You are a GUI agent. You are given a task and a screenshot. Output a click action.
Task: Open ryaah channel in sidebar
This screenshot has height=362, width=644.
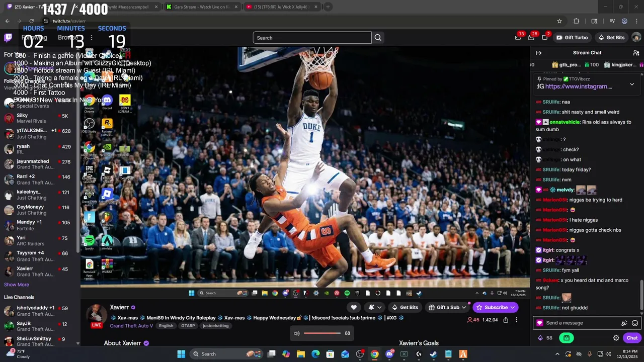38,149
